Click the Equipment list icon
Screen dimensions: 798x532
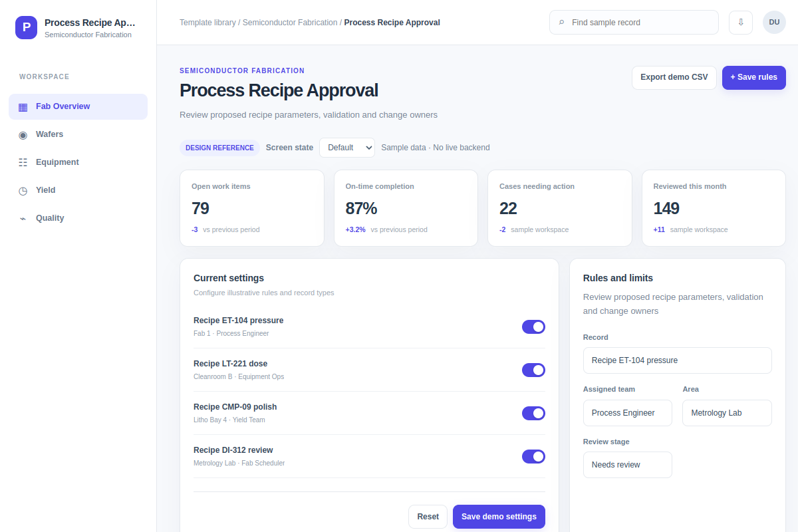click(x=23, y=163)
